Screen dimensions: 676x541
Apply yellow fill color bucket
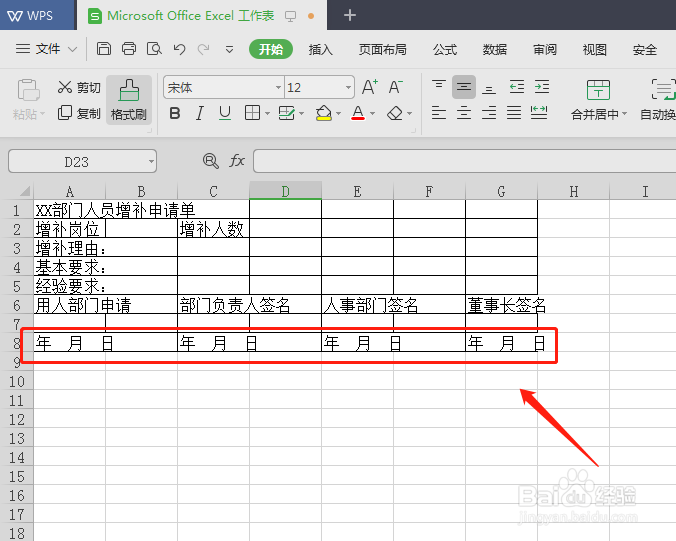[324, 113]
